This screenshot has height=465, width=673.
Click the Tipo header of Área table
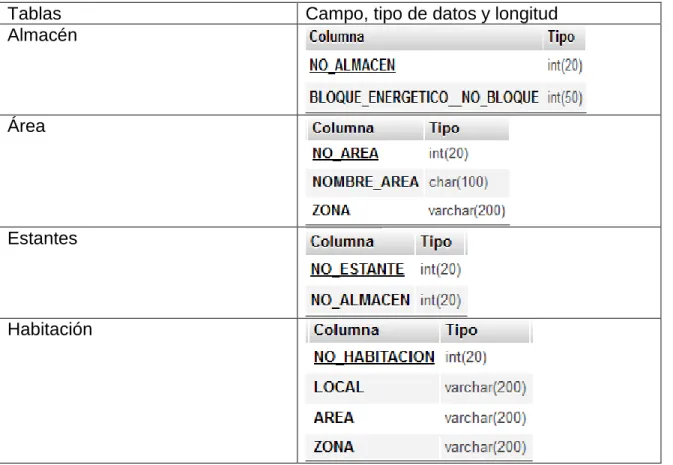(444, 128)
